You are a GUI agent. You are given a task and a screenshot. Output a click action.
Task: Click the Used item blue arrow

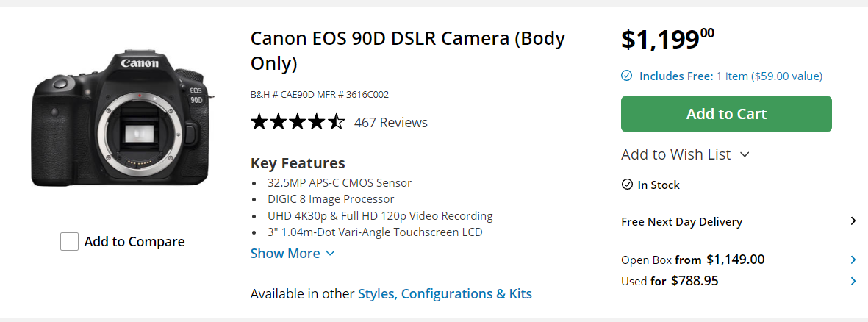pos(853,281)
